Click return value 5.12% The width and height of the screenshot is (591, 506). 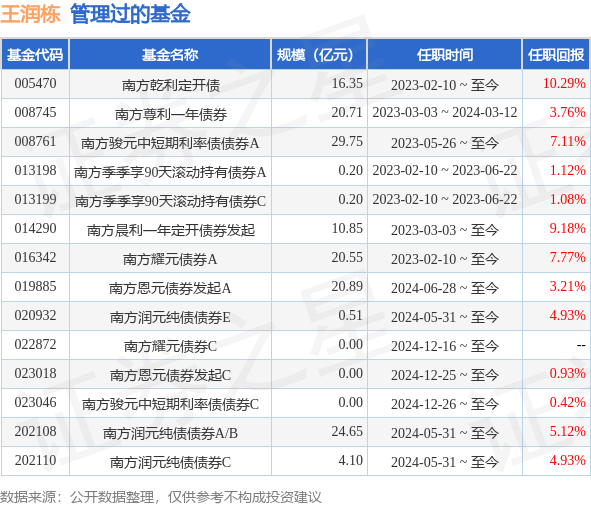[x=568, y=432]
